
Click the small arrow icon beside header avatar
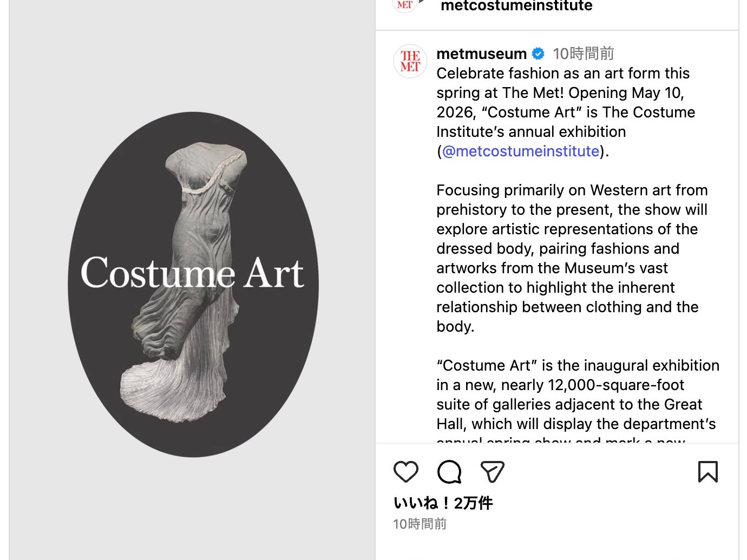423,2
